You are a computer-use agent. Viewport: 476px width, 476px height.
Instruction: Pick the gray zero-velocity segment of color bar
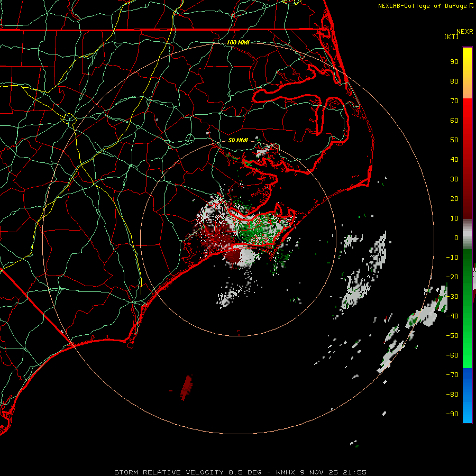tap(467, 234)
